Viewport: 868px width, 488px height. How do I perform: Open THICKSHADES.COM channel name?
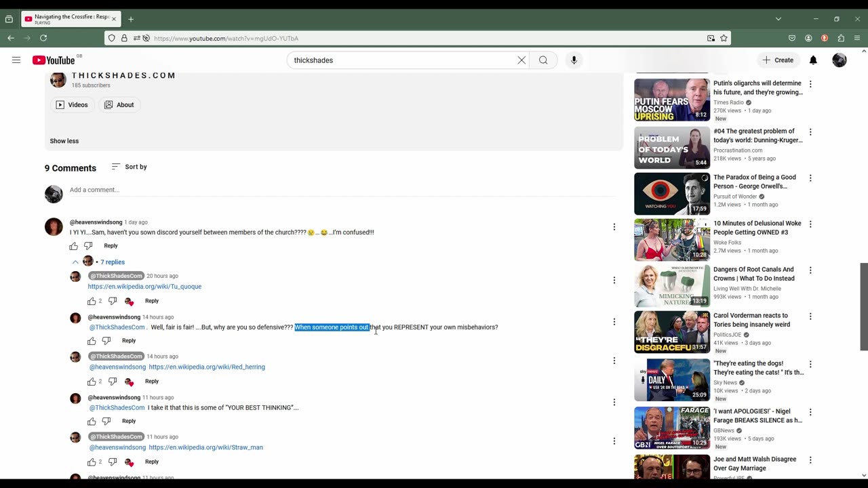[x=123, y=75]
